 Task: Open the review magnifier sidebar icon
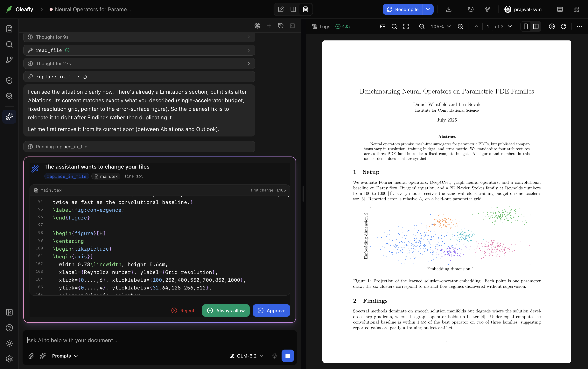coord(9,96)
